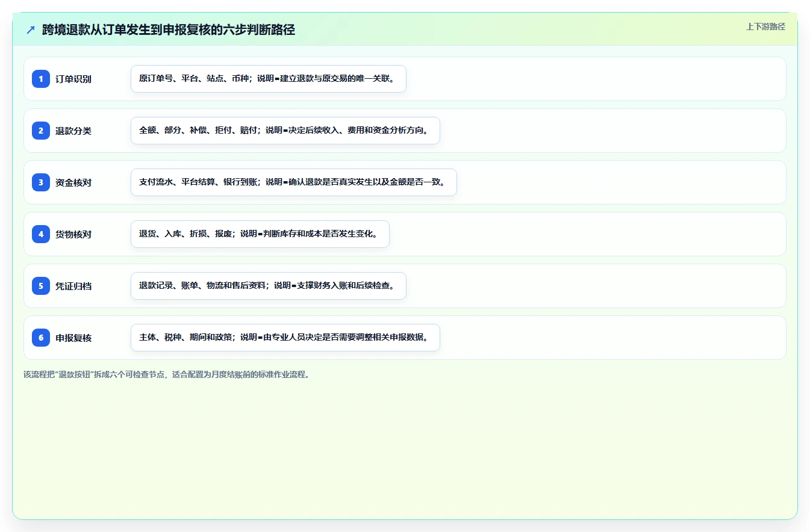Image resolution: width=810 pixels, height=532 pixels.
Task: Open the 退款记录、账单、物流和售后资料 description box
Action: click(269, 286)
